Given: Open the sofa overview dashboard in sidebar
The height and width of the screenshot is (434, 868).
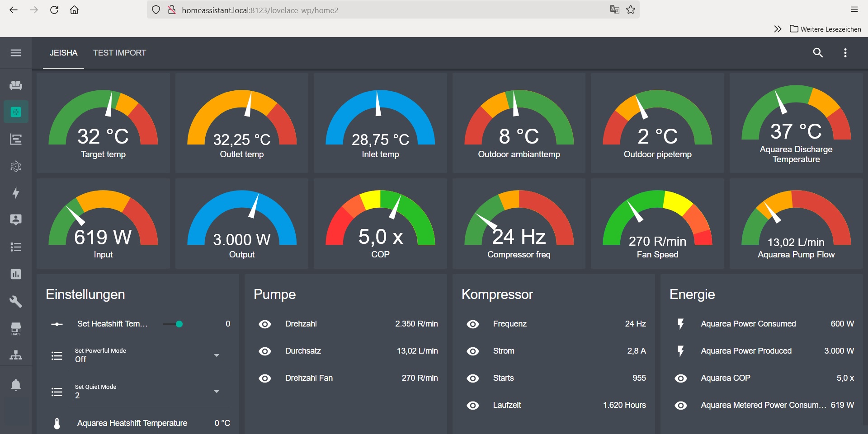Looking at the screenshot, I should click(x=16, y=85).
